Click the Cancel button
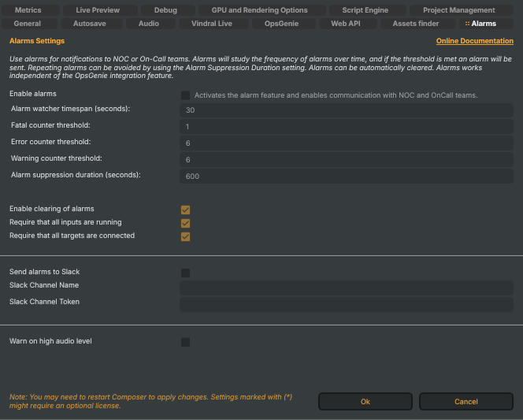 coord(466,401)
